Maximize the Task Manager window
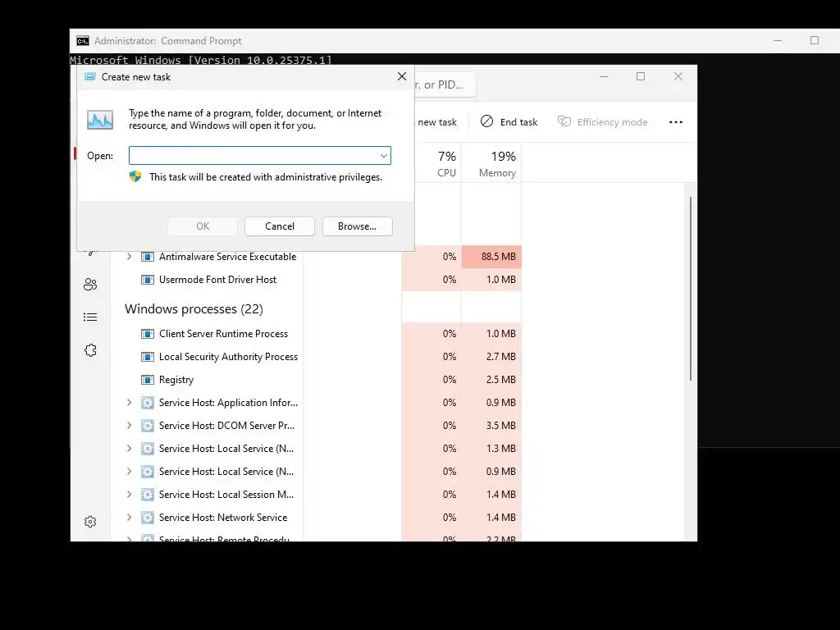Screen dimensions: 840x630 (x=641, y=76)
